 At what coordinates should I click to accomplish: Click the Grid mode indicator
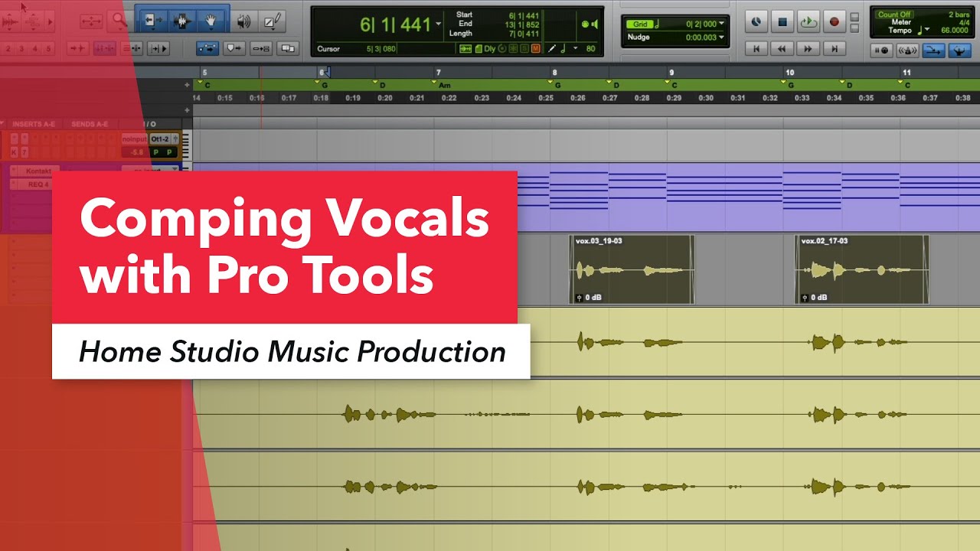(640, 24)
